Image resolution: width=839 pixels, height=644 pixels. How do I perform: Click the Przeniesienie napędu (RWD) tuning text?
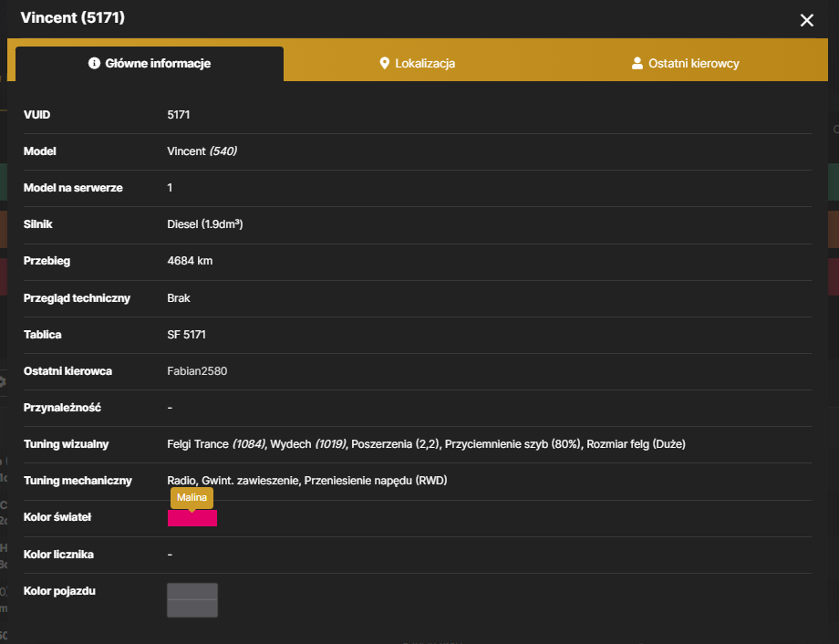coord(376,481)
